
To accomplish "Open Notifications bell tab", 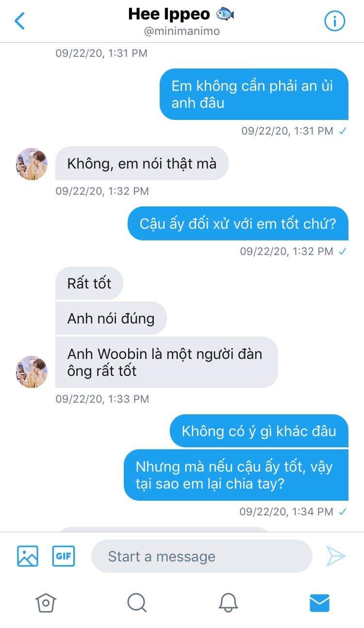I will [x=228, y=603].
